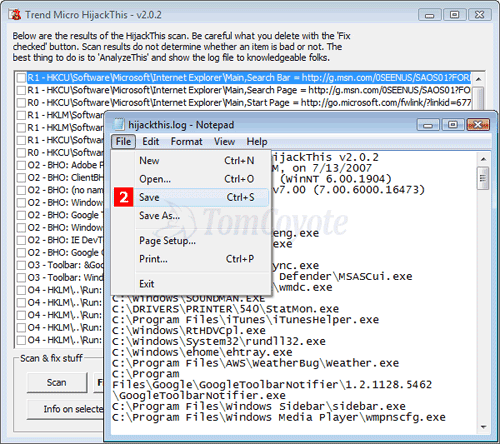
Task: Click the GoogleToolbarNotifier.exe line in Notepad
Action: point(199,396)
